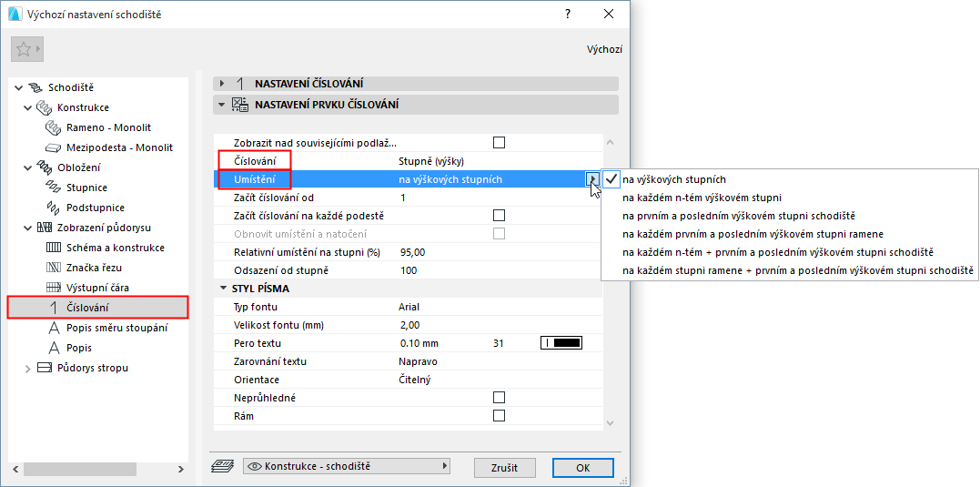This screenshot has height=487, width=980.
Task: Click the Nastavení prvku číslování panel icon
Action: [x=239, y=105]
